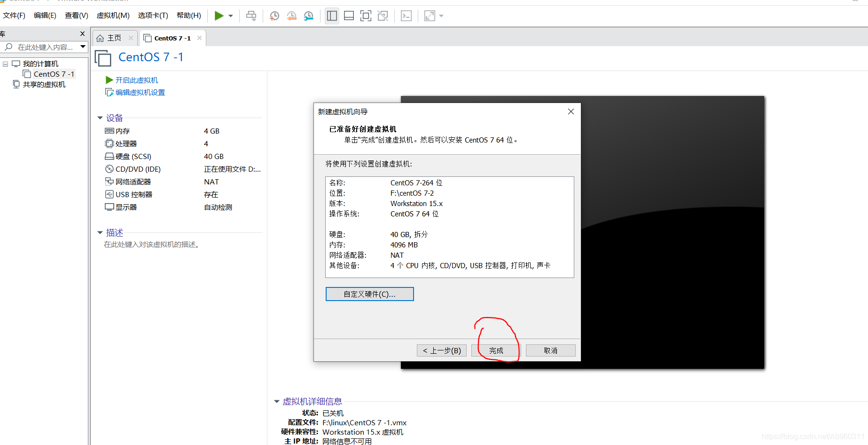Select CentOS 7 -1 in the library tree

click(54, 74)
